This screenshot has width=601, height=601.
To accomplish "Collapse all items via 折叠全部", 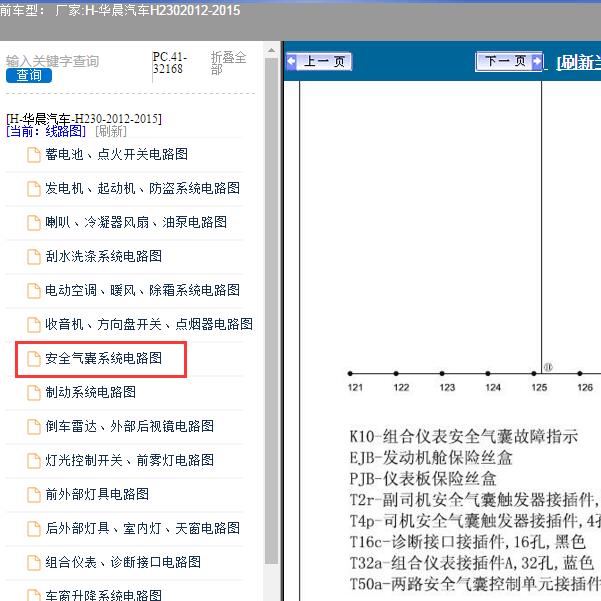I will 228,64.
